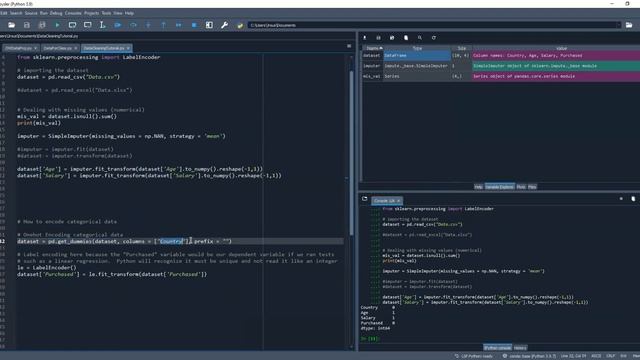Open Preferences with the wrench icon

pyautogui.click(x=224, y=25)
